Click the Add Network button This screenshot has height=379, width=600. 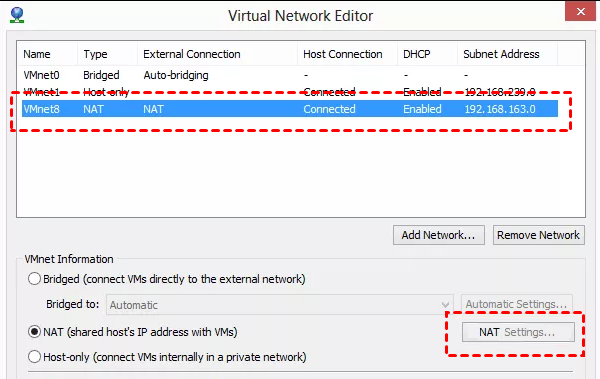click(439, 235)
